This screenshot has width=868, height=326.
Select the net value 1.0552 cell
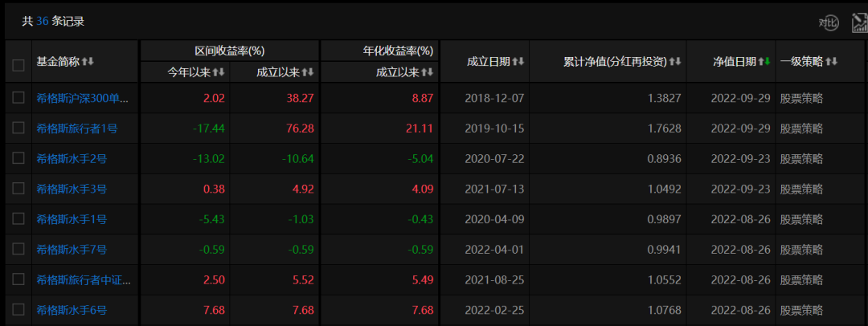665,280
